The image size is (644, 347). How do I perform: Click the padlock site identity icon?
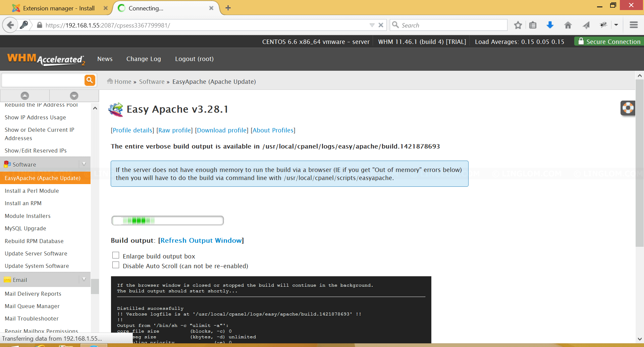(40, 25)
